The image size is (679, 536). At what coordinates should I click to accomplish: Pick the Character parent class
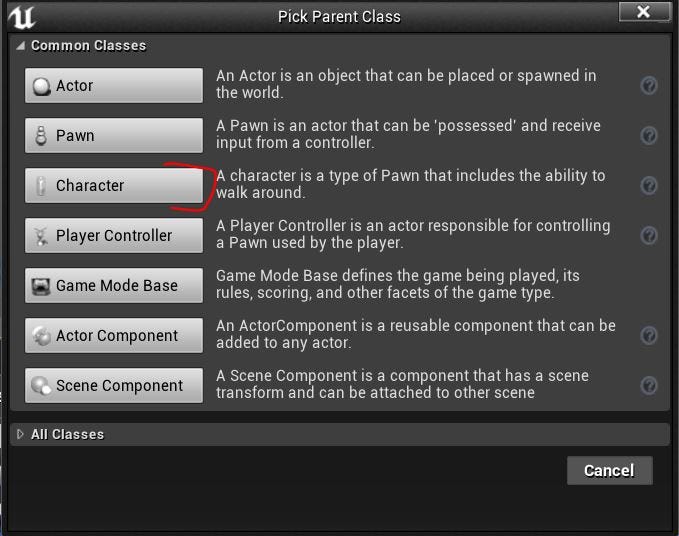click(x=113, y=185)
